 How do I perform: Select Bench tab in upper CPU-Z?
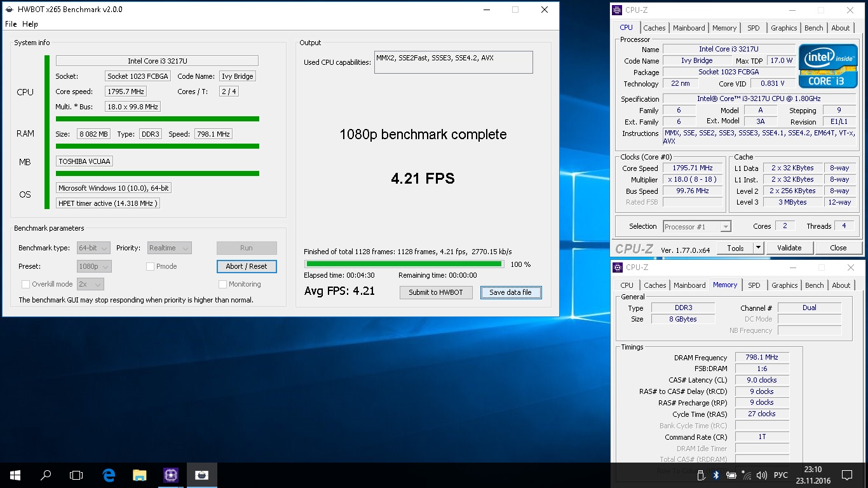[814, 28]
